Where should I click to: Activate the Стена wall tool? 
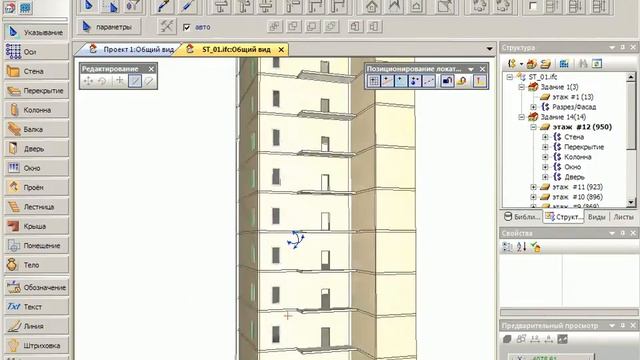[36, 71]
